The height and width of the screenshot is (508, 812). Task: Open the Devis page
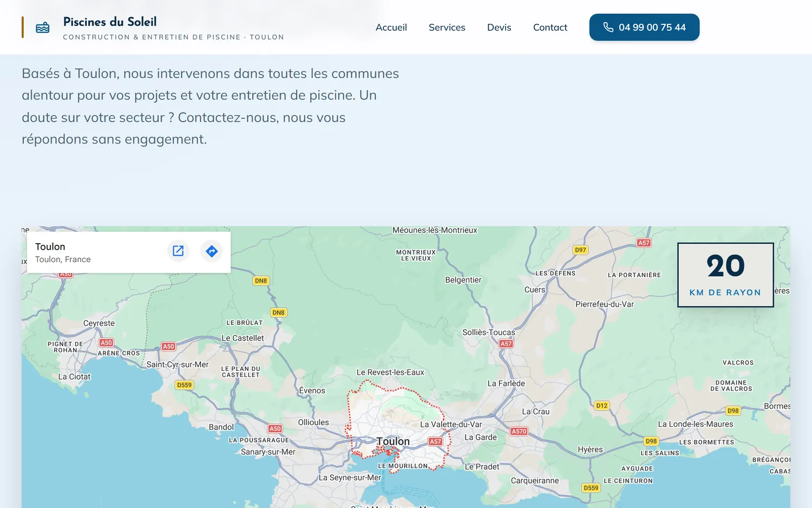point(499,27)
